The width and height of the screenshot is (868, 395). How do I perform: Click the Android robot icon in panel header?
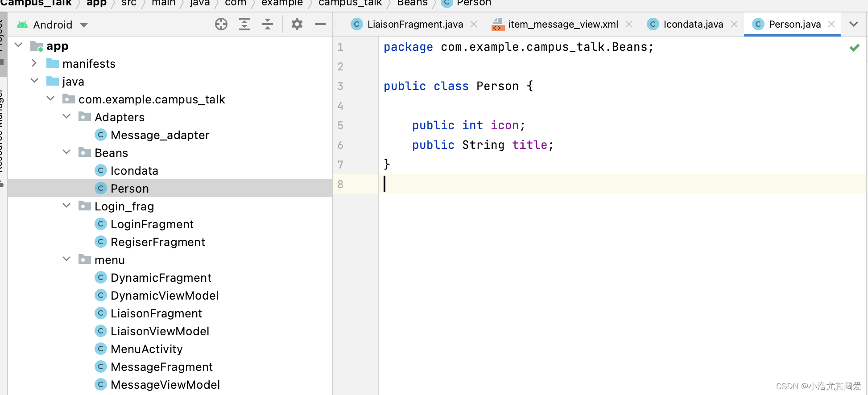pyautogui.click(x=22, y=25)
